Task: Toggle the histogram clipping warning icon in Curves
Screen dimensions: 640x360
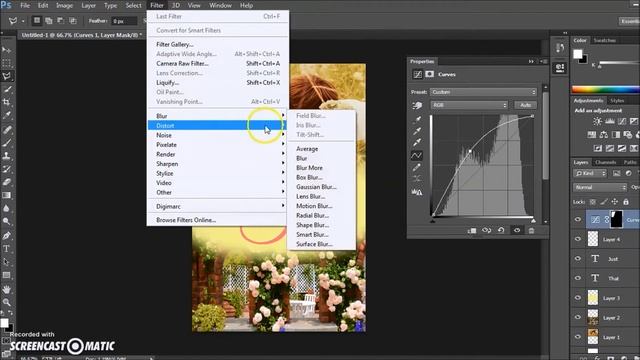Action: tap(417, 192)
